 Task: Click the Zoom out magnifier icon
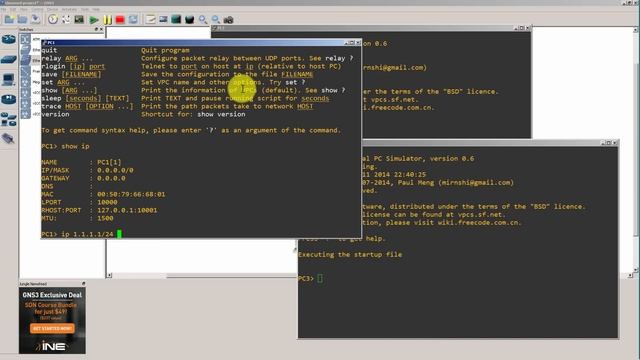tap(216, 19)
